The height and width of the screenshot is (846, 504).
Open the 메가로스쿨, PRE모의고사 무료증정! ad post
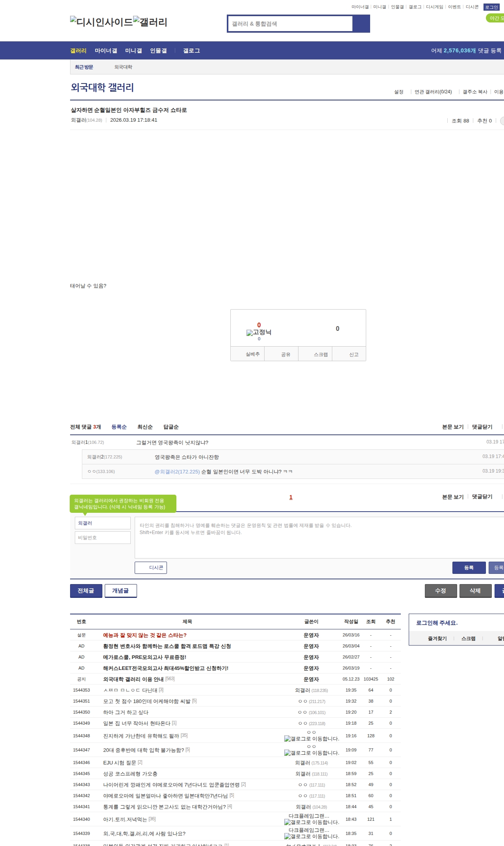(145, 657)
